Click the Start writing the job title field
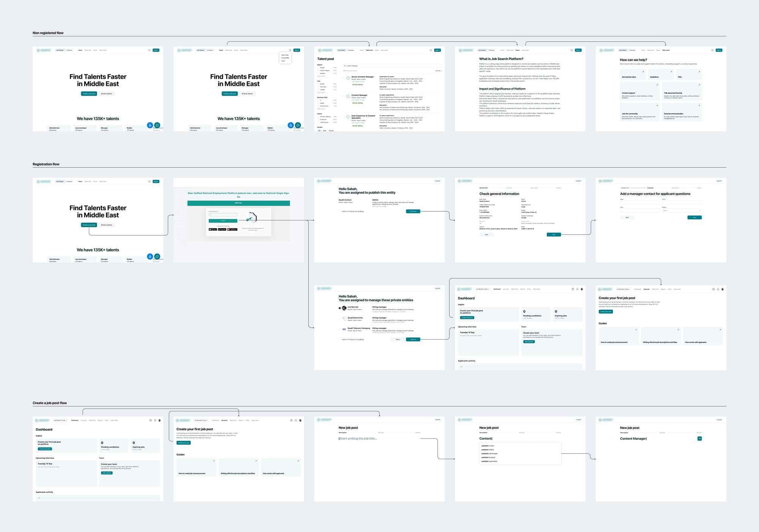 (x=358, y=439)
